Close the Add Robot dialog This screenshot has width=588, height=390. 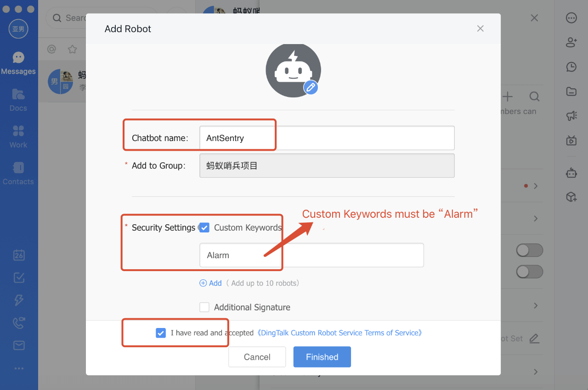481,28
